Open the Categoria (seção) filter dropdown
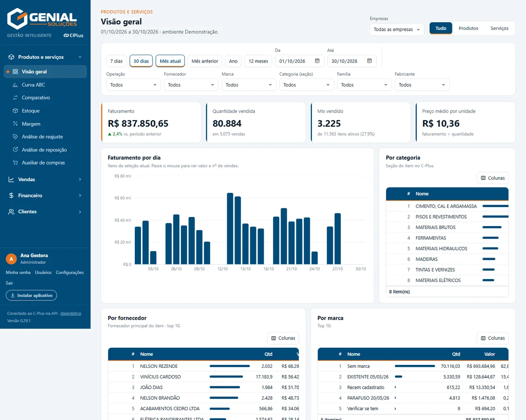The width and height of the screenshot is (526, 420). 307,85
